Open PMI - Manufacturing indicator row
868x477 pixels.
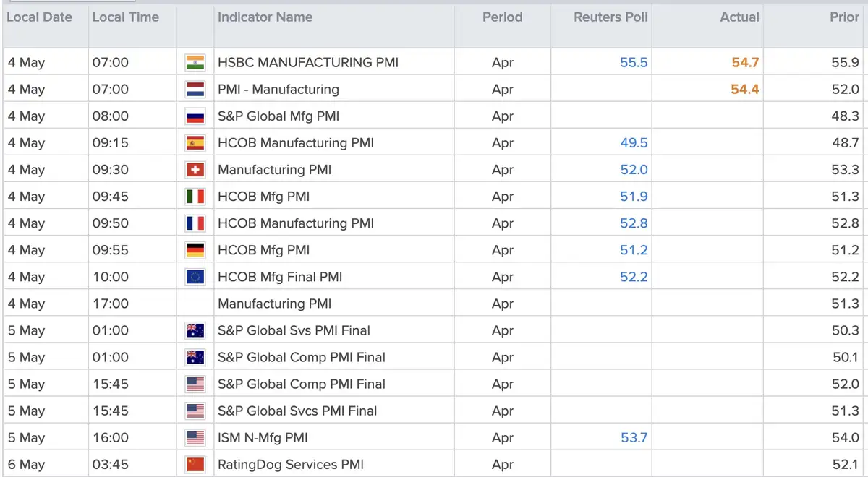point(278,90)
